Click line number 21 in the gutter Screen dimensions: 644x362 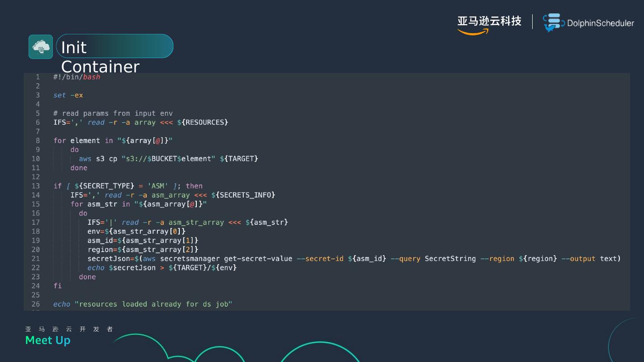click(35, 259)
